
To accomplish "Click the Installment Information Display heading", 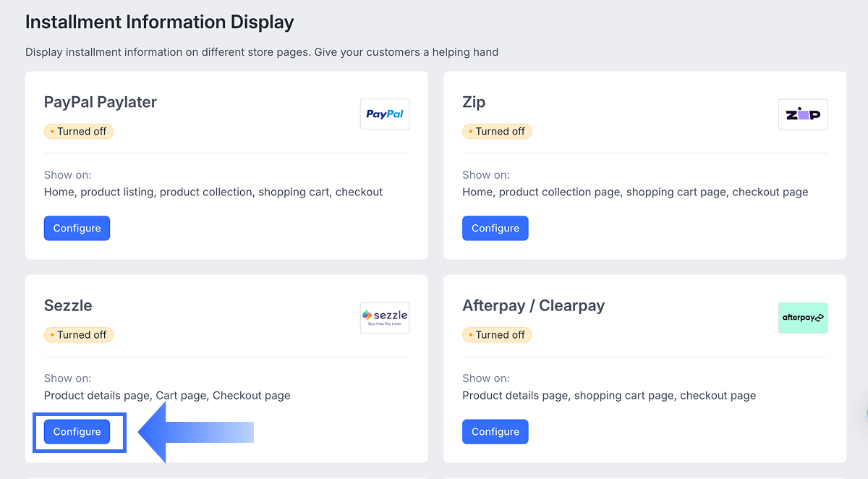I will click(x=160, y=22).
